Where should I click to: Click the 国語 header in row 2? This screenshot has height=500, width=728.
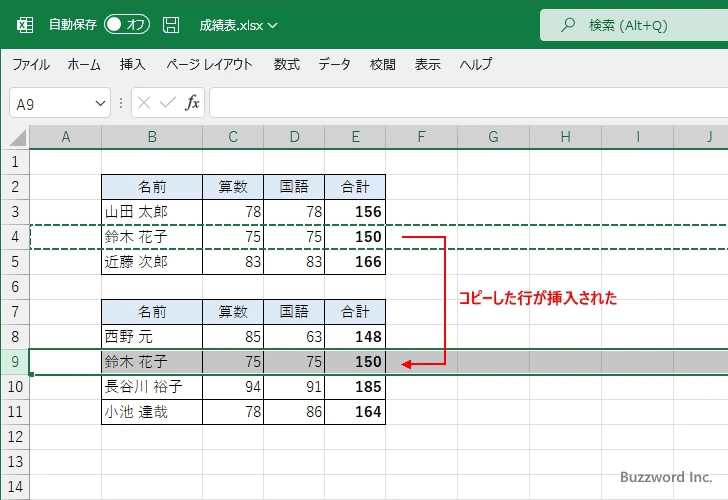294,187
